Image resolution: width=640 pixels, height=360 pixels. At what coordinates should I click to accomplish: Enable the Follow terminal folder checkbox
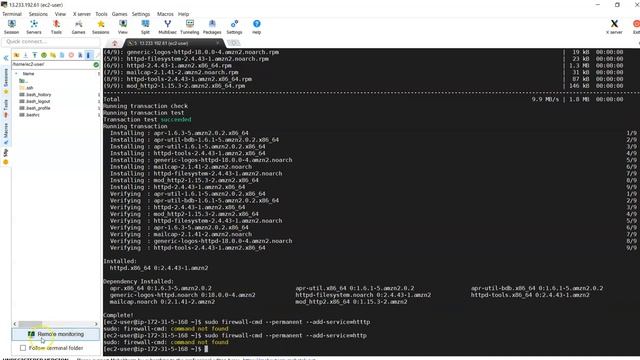point(23,348)
